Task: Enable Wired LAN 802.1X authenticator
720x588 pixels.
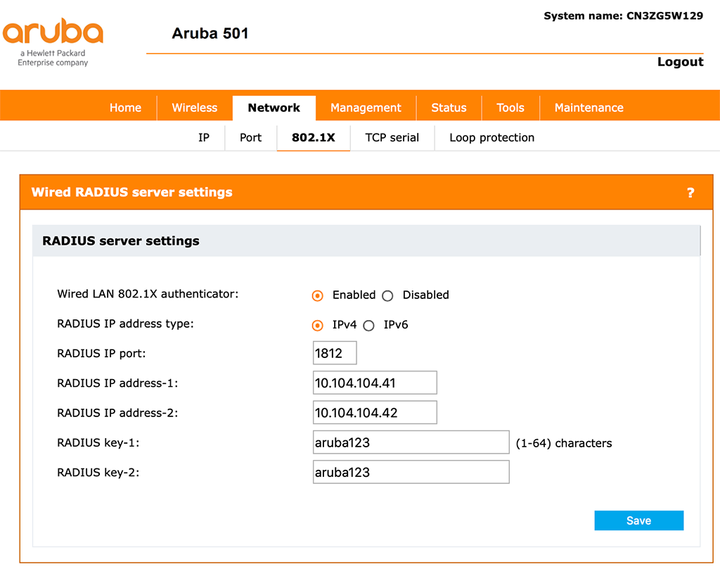Action: 318,295
